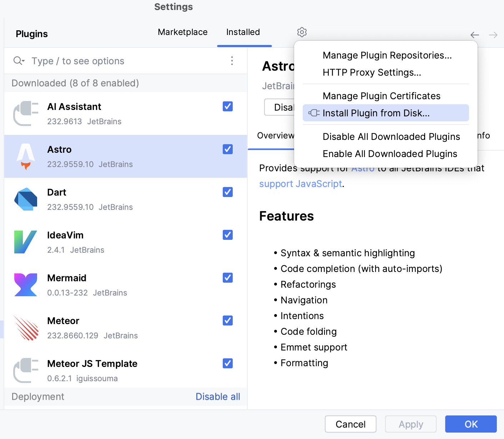Open the vertical three-dot options menu
This screenshot has width=504, height=439.
point(232,61)
